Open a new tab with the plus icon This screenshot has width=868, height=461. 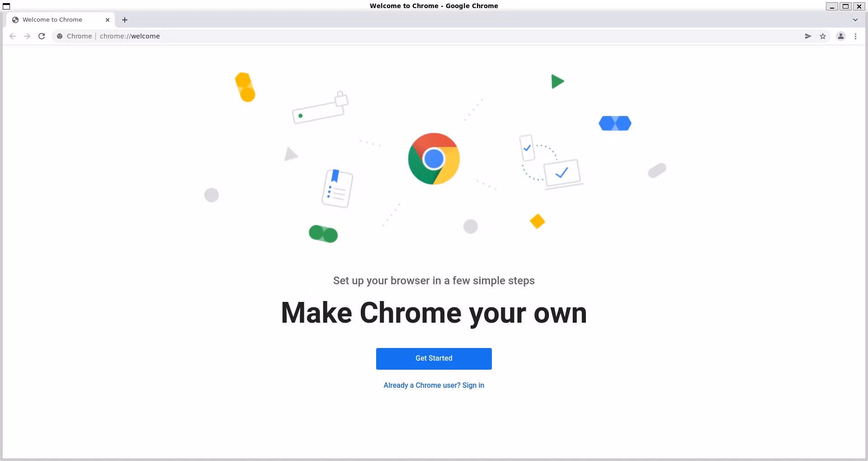point(125,20)
